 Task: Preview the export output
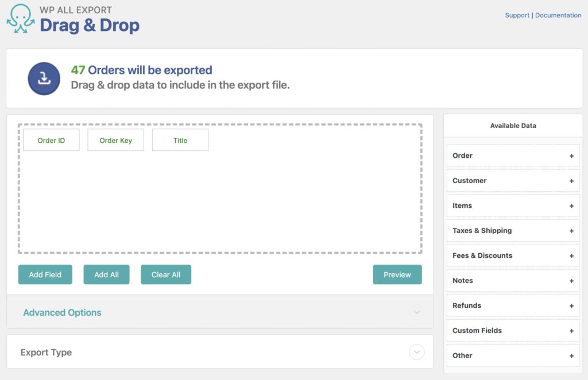tap(397, 274)
